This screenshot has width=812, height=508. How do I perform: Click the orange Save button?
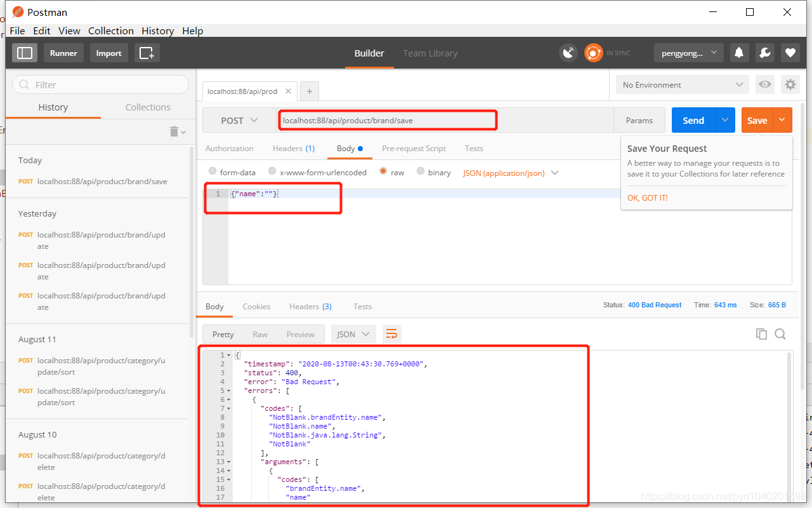coord(757,120)
